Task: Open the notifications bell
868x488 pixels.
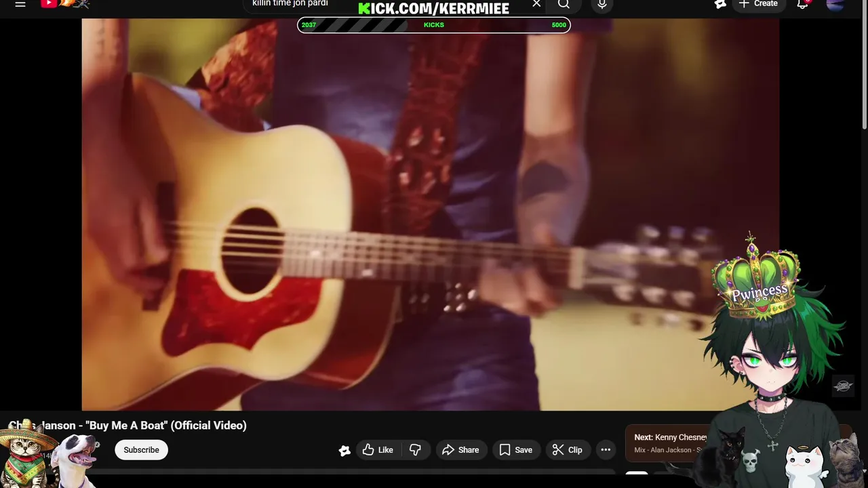Action: 802,4
